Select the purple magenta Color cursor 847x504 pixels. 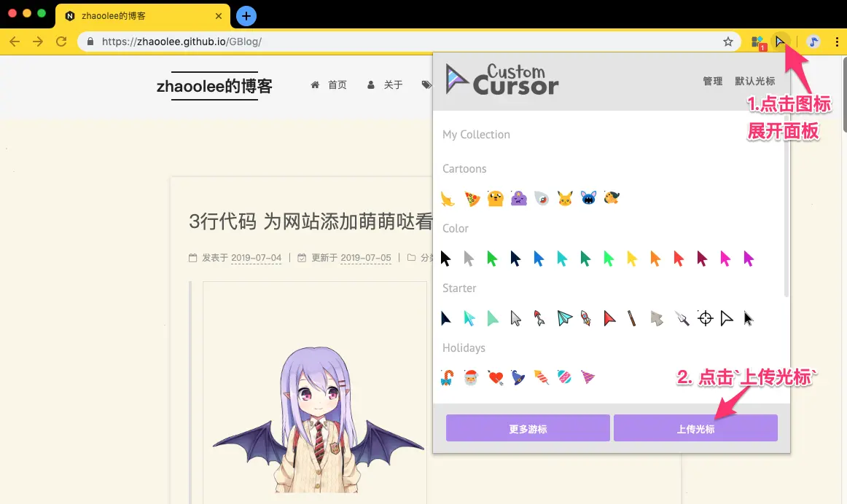pyautogui.click(x=748, y=259)
